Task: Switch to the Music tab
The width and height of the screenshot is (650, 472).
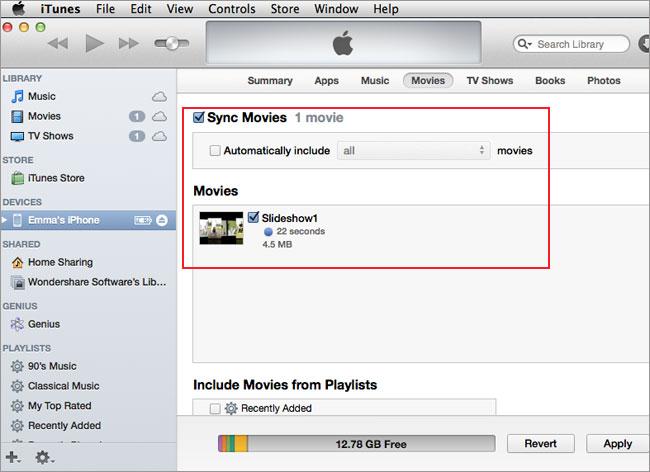Action: click(x=375, y=80)
